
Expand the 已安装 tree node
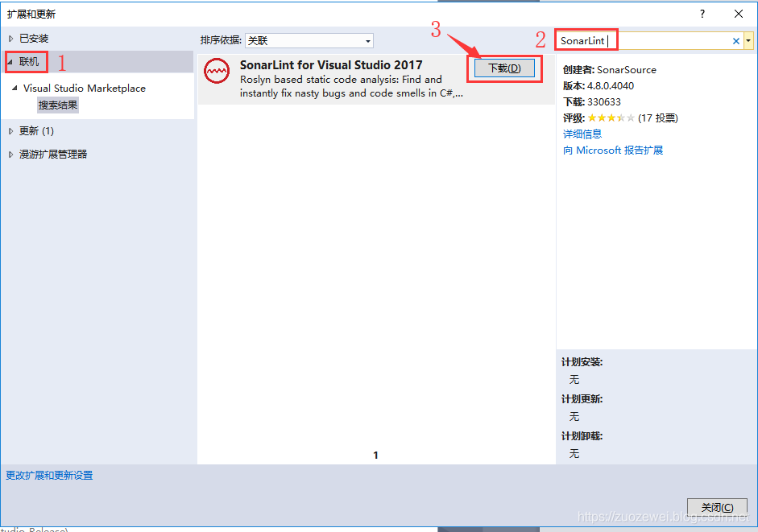pos(10,39)
